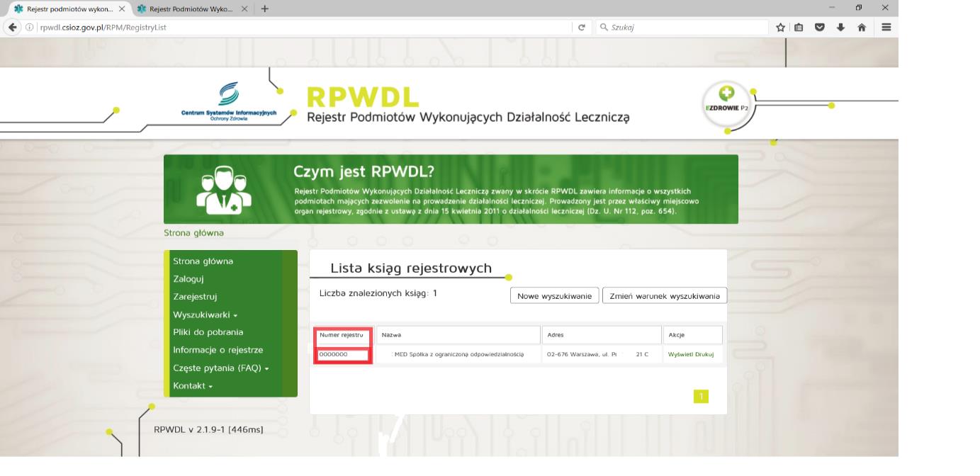The height and width of the screenshot is (476, 980).
Task: Open bookmarks list icon
Action: [x=799, y=28]
